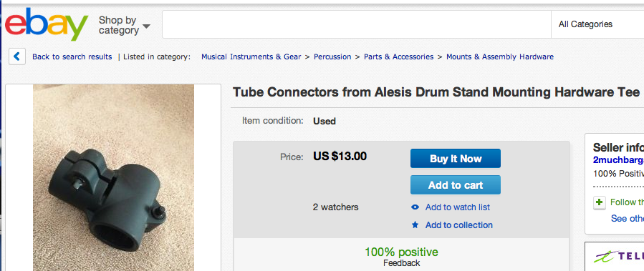Click the Add to cart button
This screenshot has height=271, width=644.
click(x=456, y=185)
